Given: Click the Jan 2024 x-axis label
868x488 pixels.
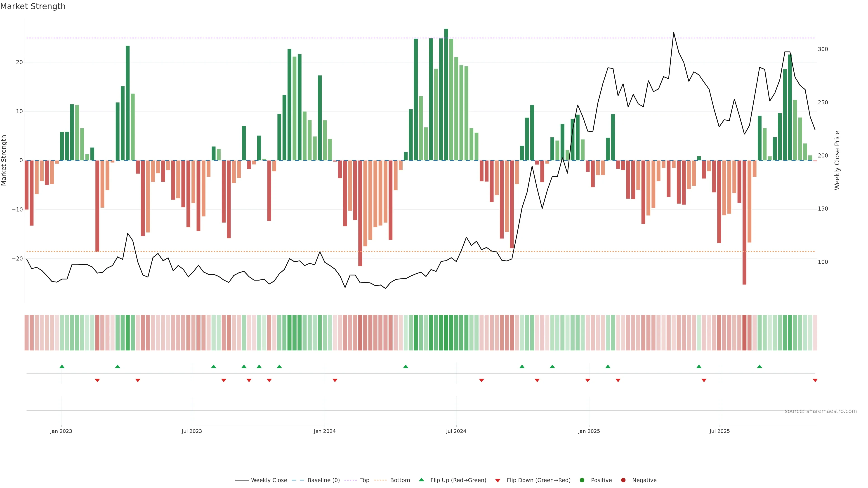Looking at the screenshot, I should 325,431.
